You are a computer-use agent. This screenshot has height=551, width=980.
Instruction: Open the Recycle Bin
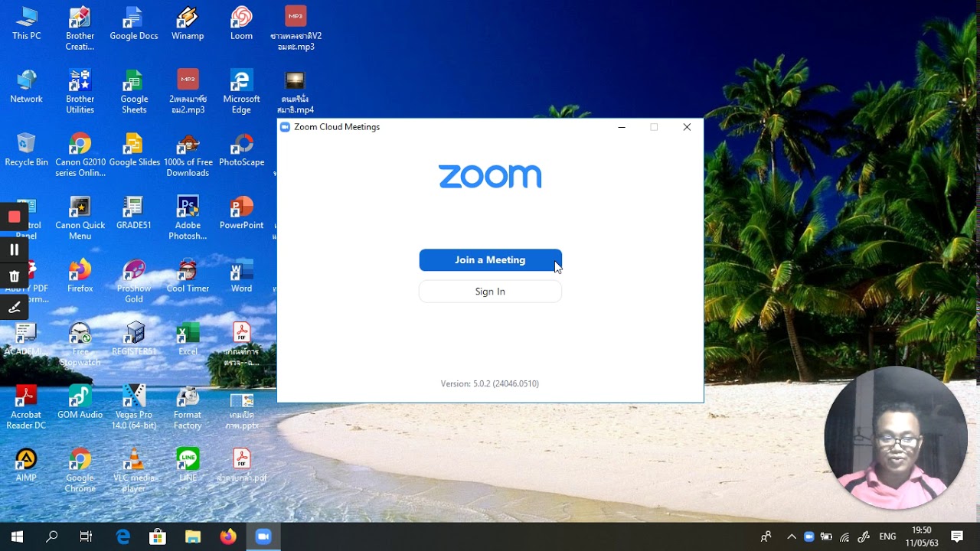pyautogui.click(x=26, y=150)
